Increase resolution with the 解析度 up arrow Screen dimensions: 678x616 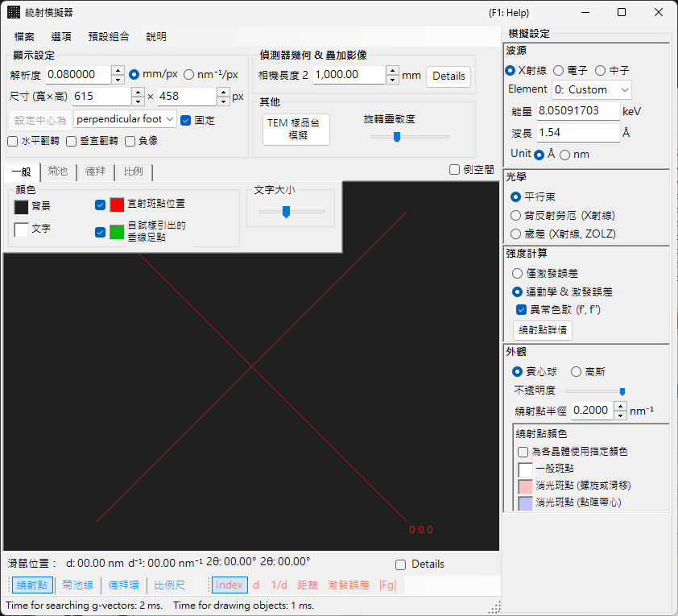118,70
